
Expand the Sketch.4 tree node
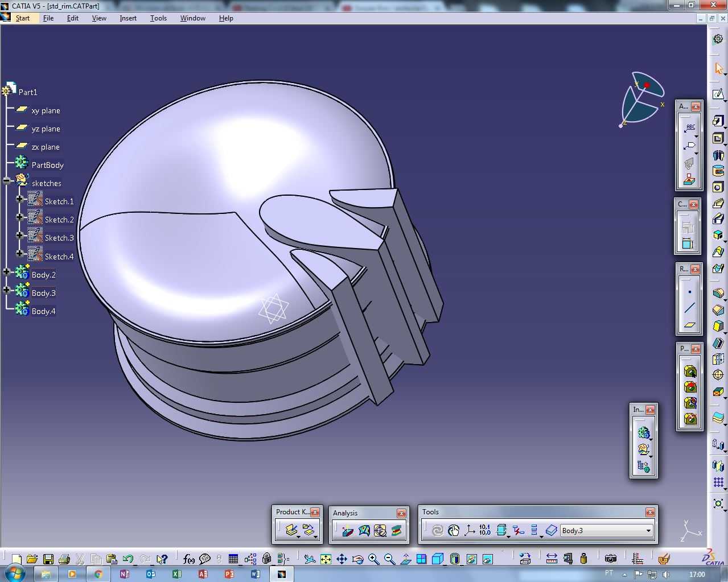20,253
